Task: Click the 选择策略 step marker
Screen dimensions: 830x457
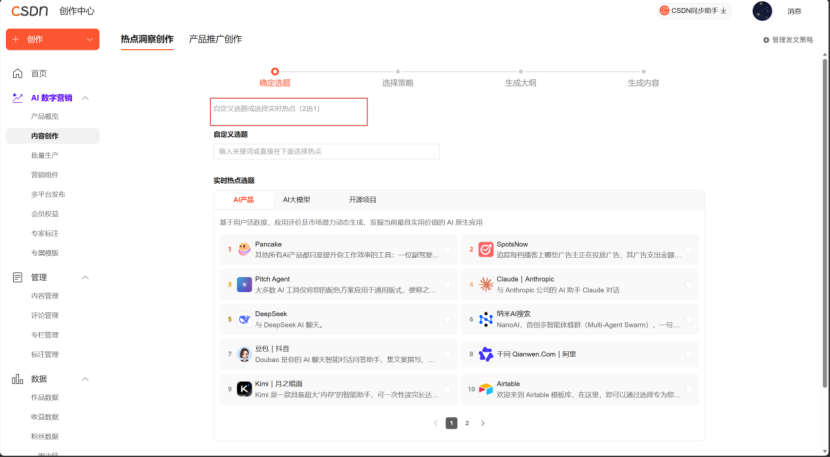Action: click(398, 71)
